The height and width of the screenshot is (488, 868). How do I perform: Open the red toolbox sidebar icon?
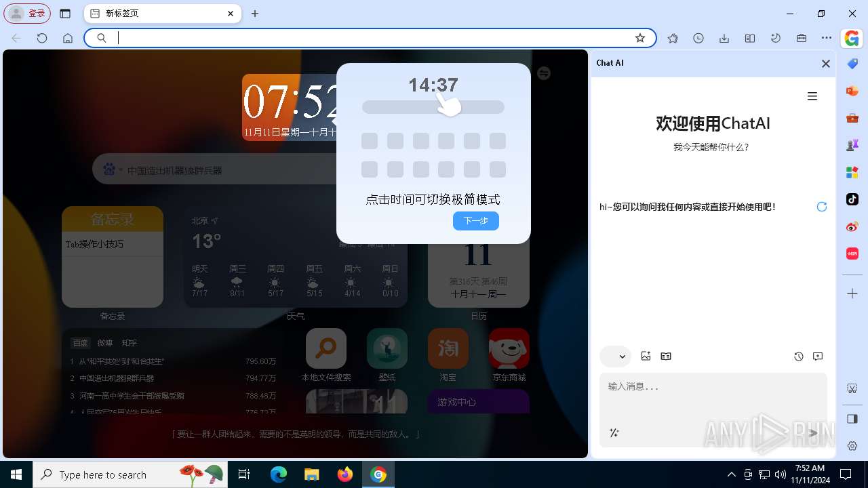852,118
